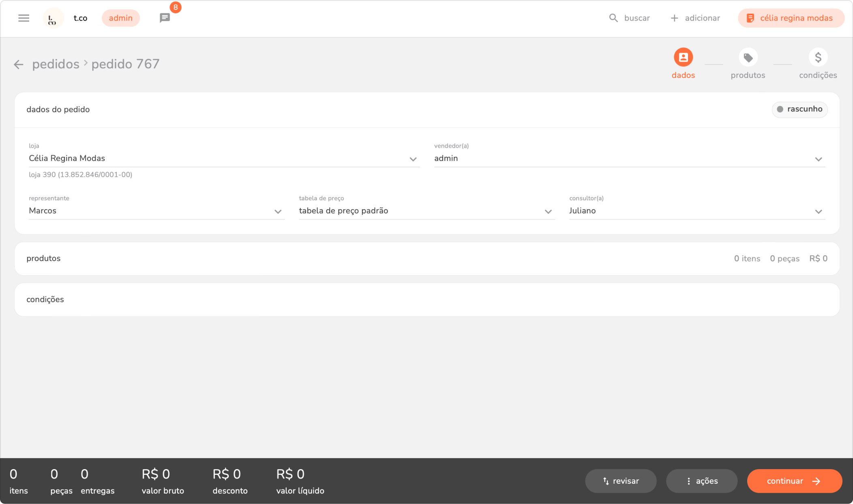Click the revisar button

pos(620,481)
